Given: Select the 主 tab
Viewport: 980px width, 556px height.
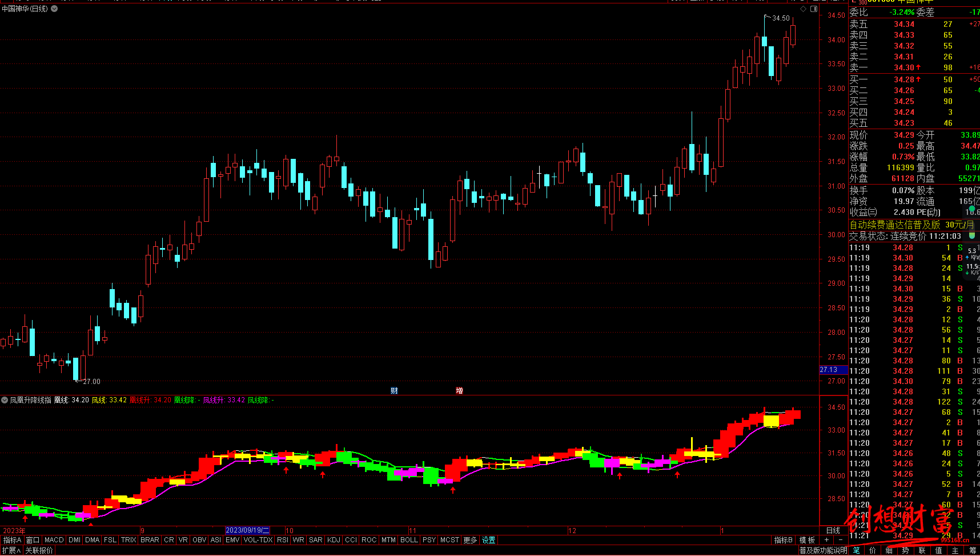Looking at the screenshot, I should coord(955,550).
